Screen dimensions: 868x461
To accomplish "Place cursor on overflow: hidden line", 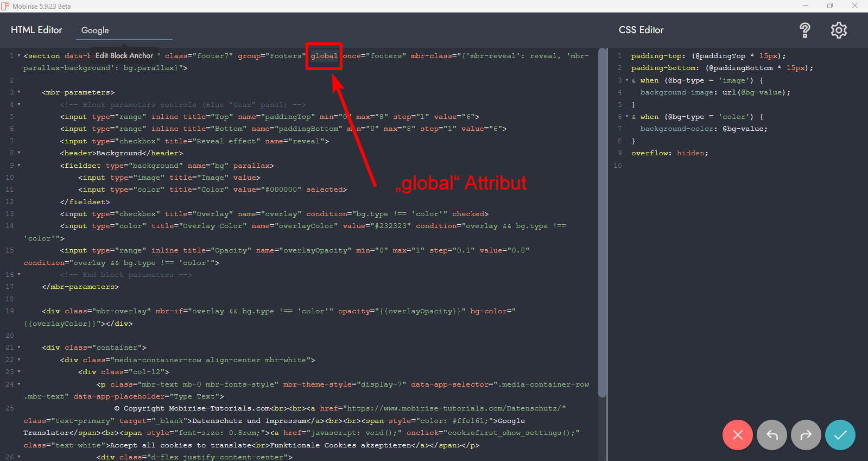I will coord(669,153).
